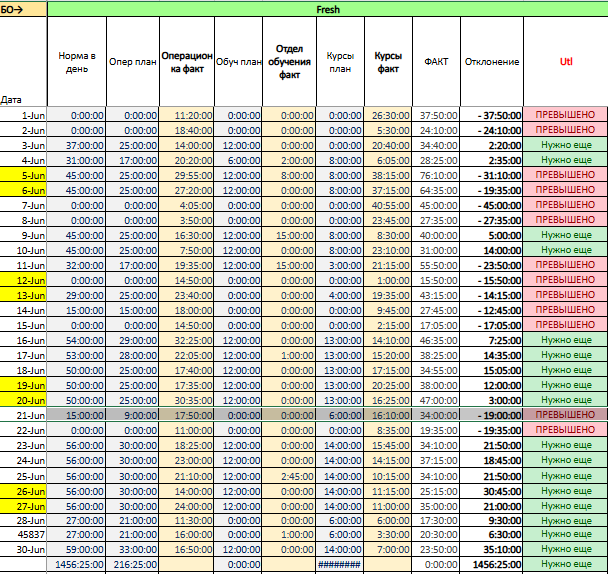Click the - 37:50:00 deviation cell for 1-Jun
Viewport: 608px width, 574px height.
coord(492,115)
